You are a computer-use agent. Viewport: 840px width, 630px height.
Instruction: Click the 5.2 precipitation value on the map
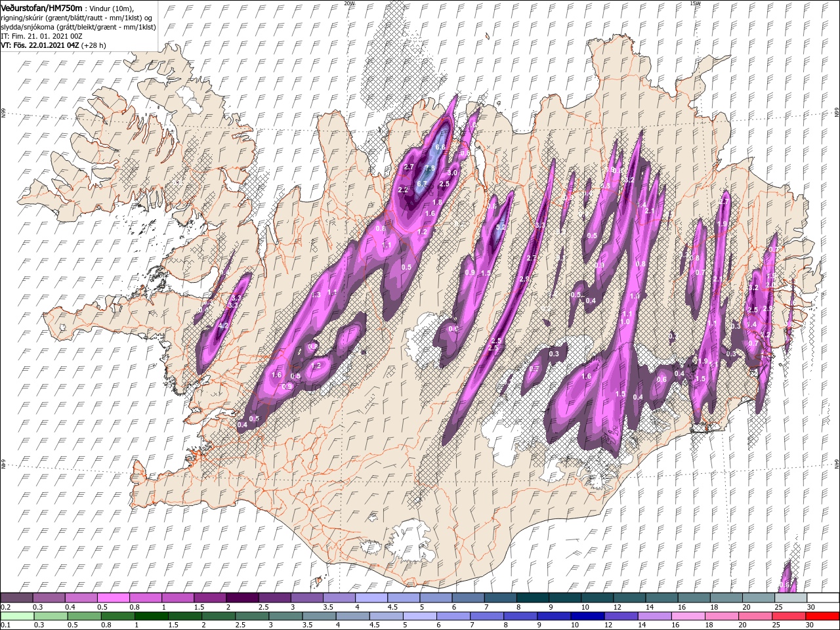tap(501, 228)
